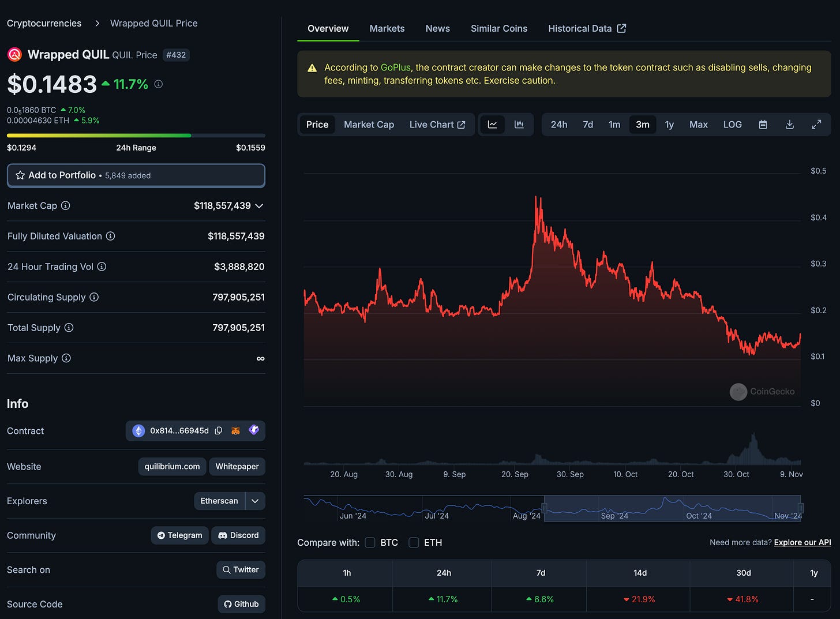This screenshot has height=619, width=840.
Task: Expand Market Cap details chevron
Action: [259, 206]
